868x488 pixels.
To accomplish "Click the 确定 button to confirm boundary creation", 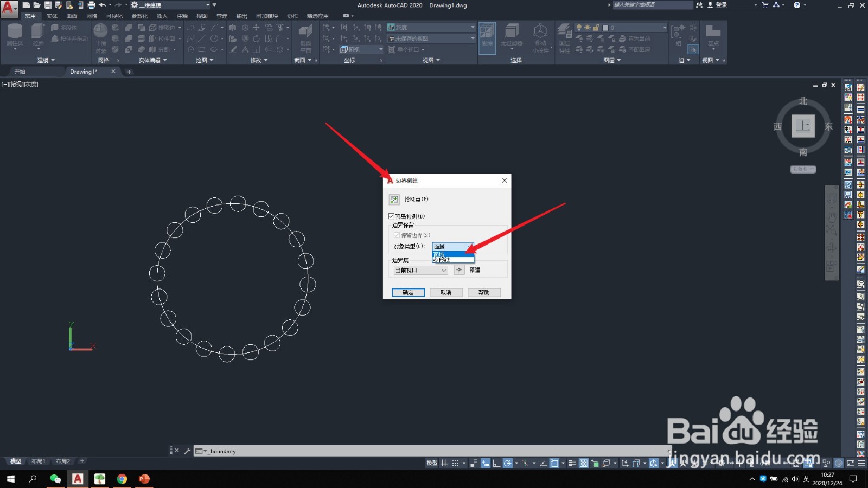I will 407,292.
